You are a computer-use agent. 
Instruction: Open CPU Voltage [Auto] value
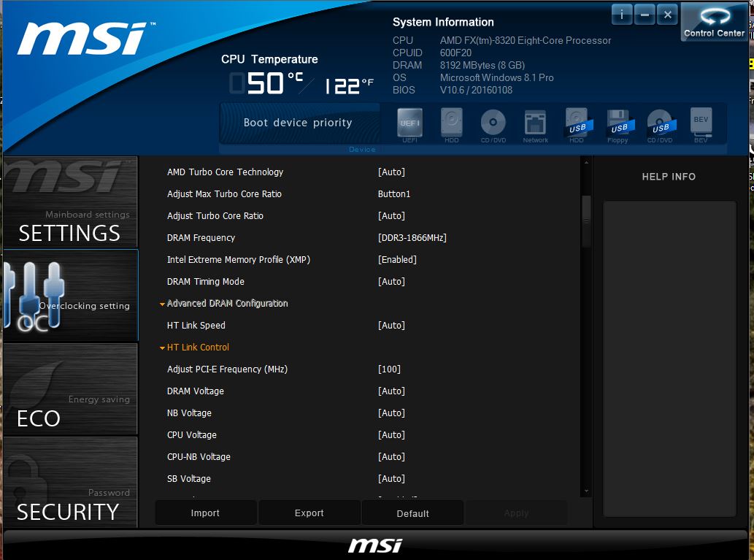tap(391, 435)
